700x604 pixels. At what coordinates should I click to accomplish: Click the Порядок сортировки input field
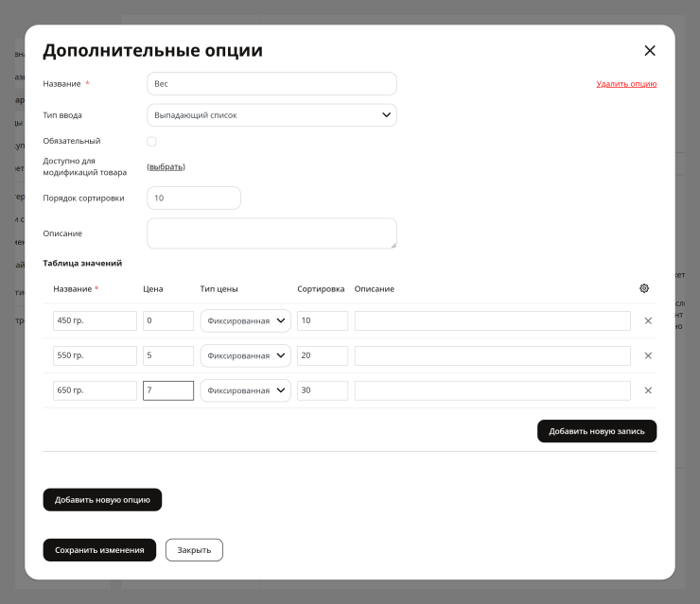pos(194,198)
